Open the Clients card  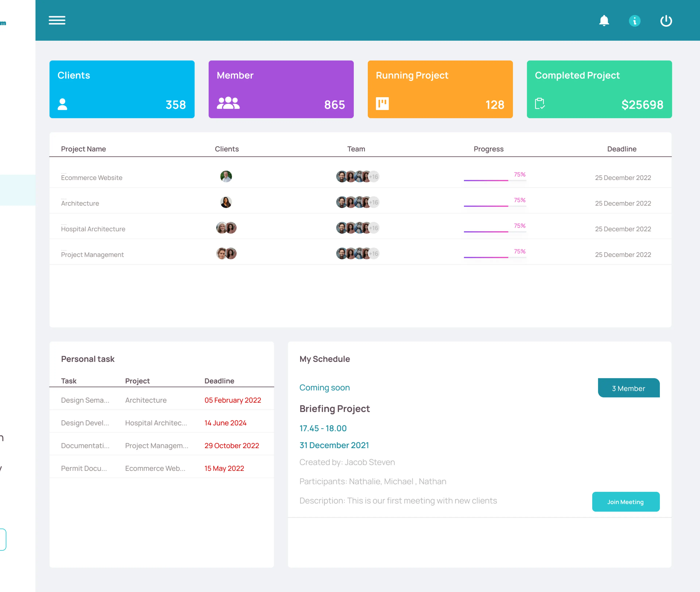coord(122,89)
